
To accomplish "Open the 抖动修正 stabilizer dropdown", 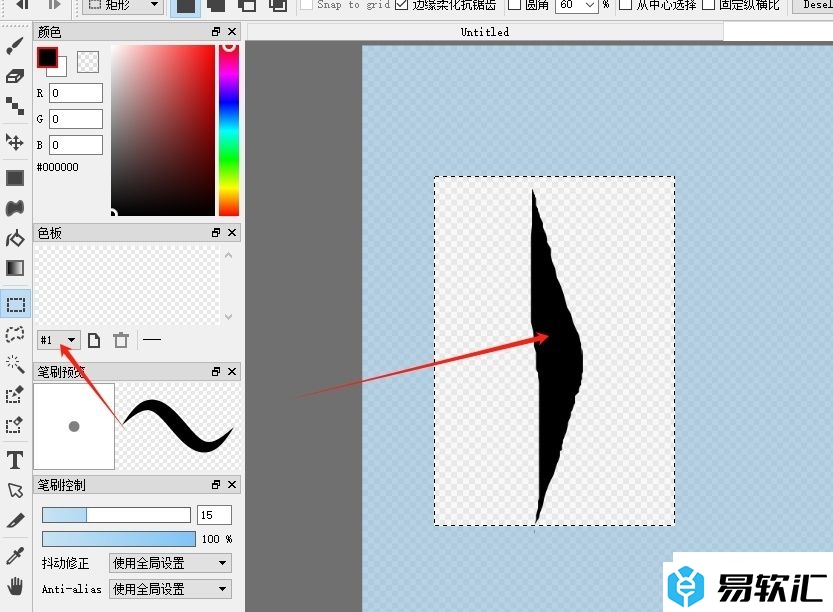I will coord(171,563).
